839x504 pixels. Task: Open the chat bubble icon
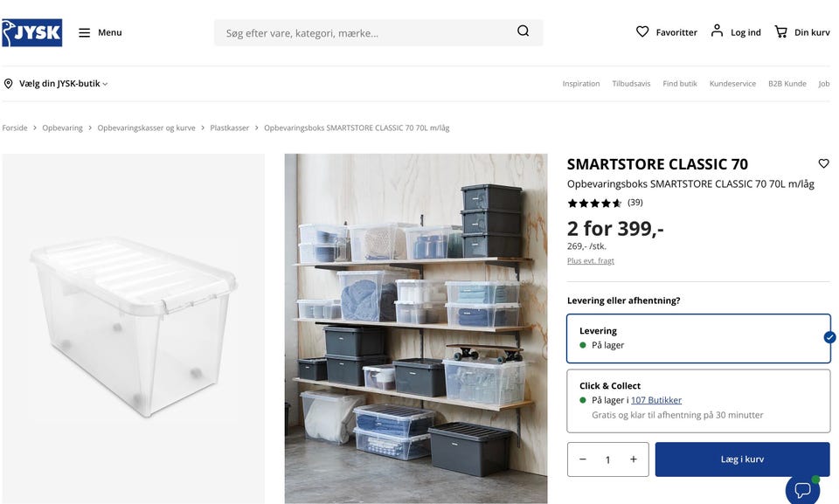tap(802, 489)
